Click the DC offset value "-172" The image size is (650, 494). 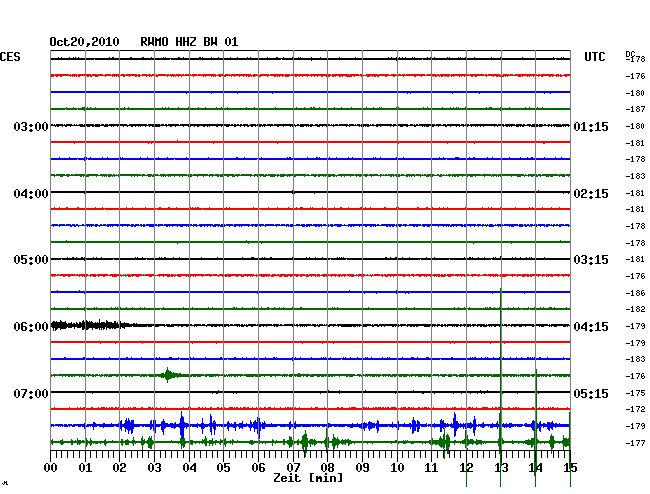coord(635,409)
